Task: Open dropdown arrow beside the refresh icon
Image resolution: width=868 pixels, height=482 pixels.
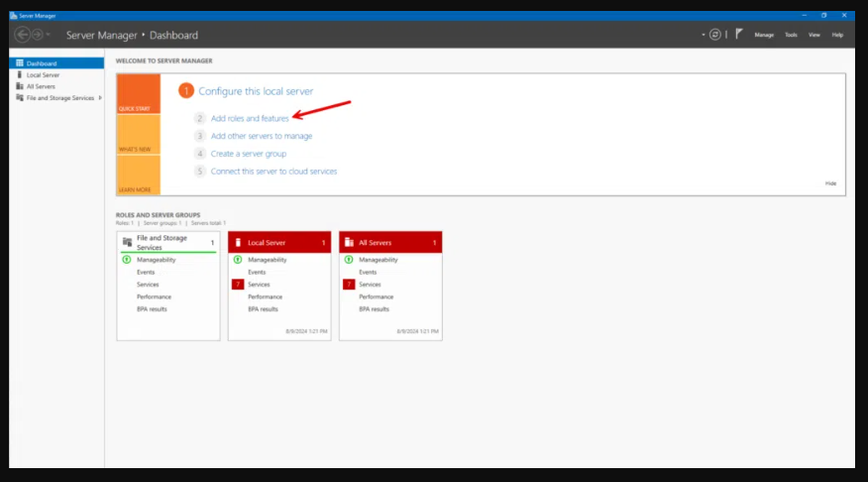Action: tap(704, 35)
